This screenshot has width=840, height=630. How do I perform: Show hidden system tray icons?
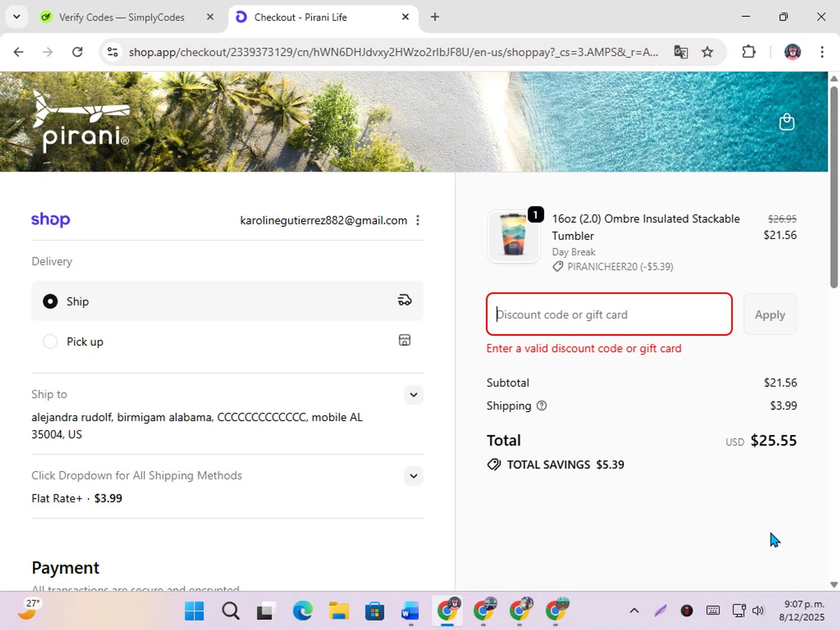tap(634, 610)
